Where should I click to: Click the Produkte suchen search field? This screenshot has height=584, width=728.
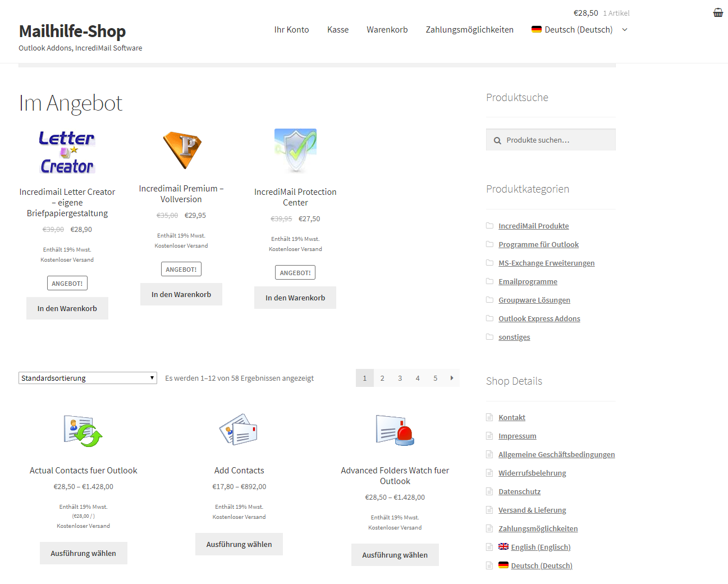(551, 140)
